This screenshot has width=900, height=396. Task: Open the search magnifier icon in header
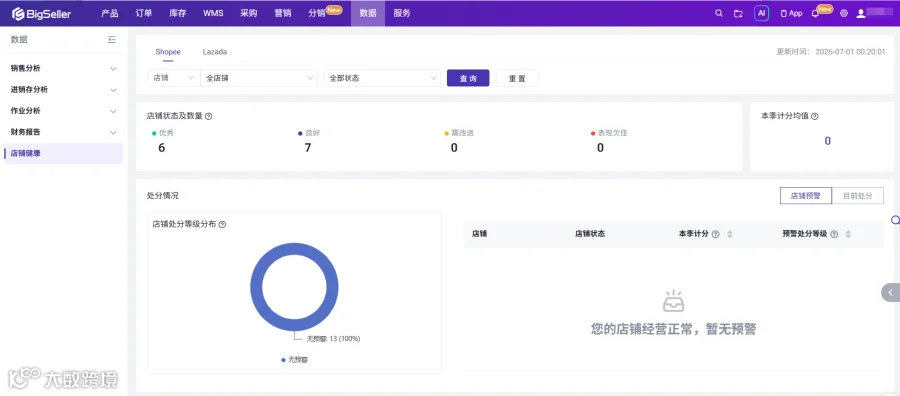click(719, 13)
